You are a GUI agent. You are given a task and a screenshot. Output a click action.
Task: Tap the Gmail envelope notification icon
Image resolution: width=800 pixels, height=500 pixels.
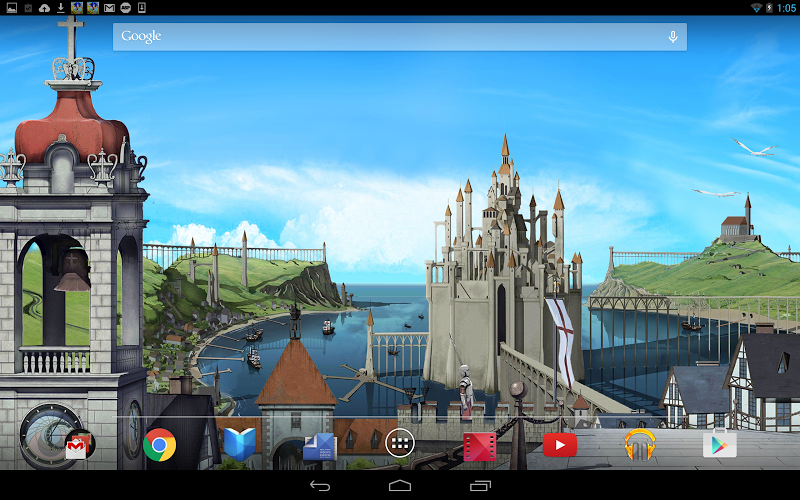click(109, 8)
